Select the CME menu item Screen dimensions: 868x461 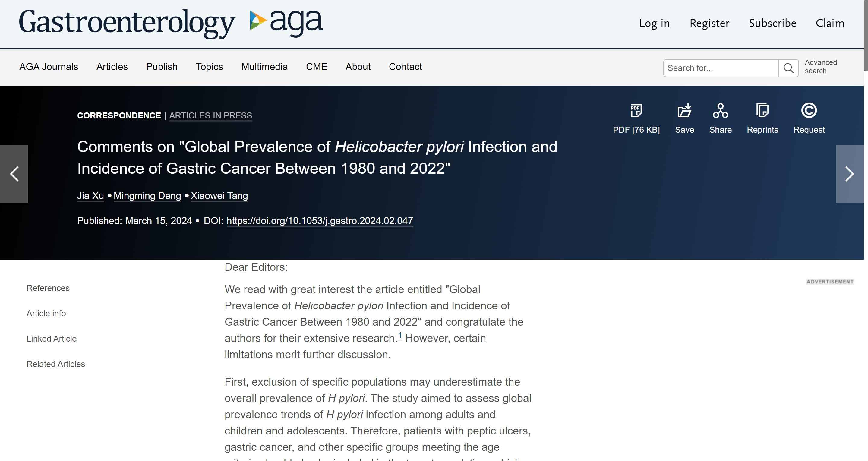316,67
